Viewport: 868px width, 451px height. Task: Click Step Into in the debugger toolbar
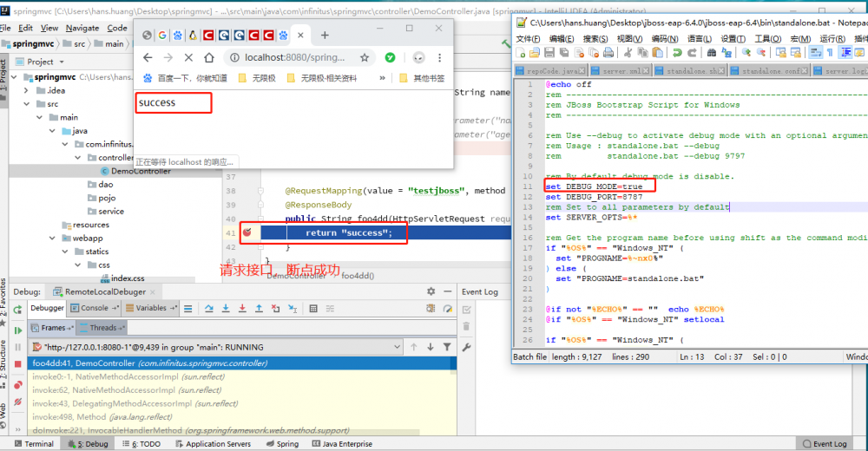(x=226, y=308)
